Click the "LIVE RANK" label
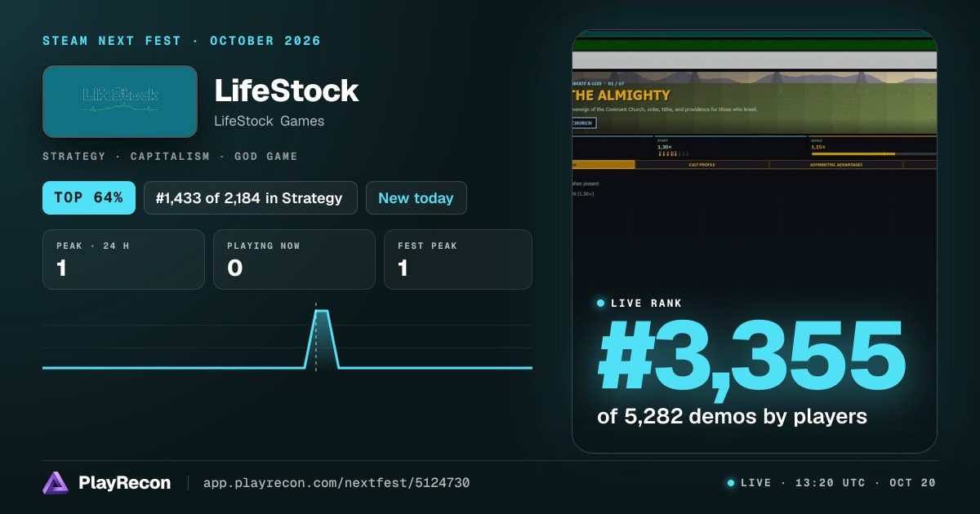 648,304
